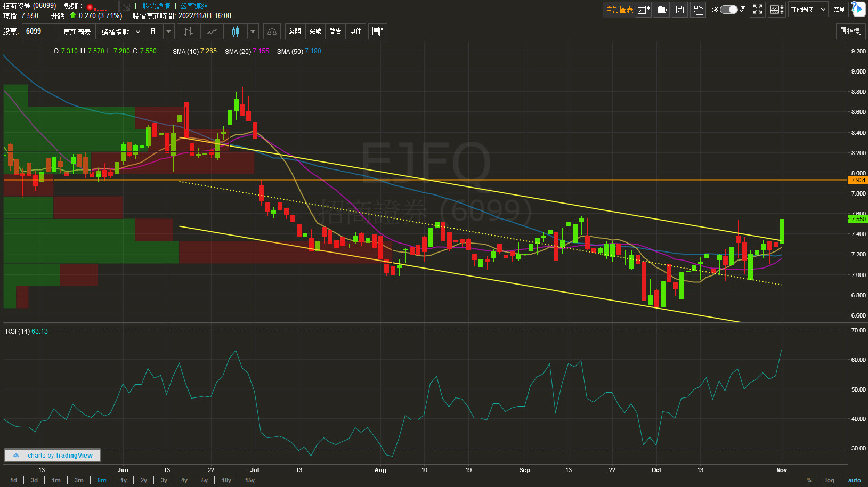The image size is (868, 487).
Task: Enter fullscreen chart mode
Action: pyautogui.click(x=758, y=10)
